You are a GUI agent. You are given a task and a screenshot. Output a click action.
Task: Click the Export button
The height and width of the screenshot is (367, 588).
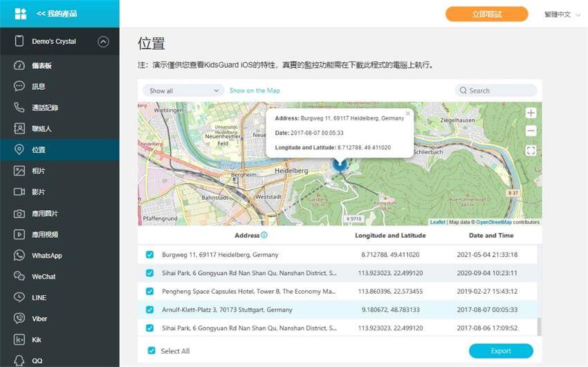coord(501,351)
